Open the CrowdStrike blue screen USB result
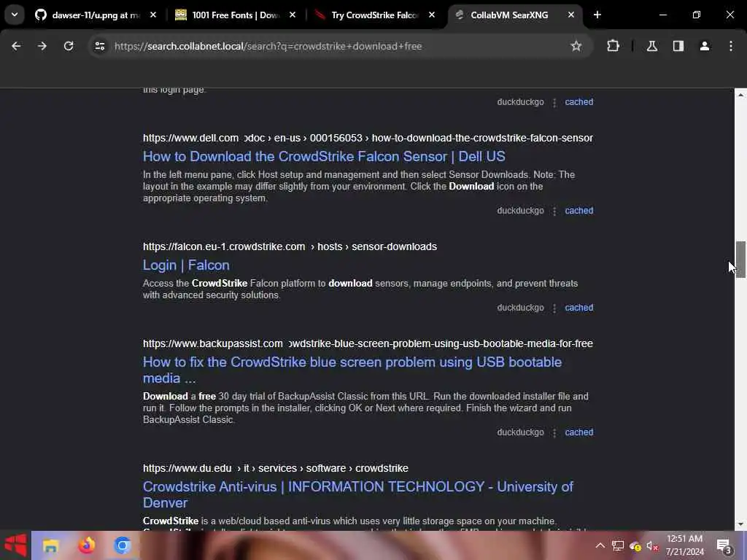Image resolution: width=747 pixels, height=560 pixels. click(x=352, y=370)
